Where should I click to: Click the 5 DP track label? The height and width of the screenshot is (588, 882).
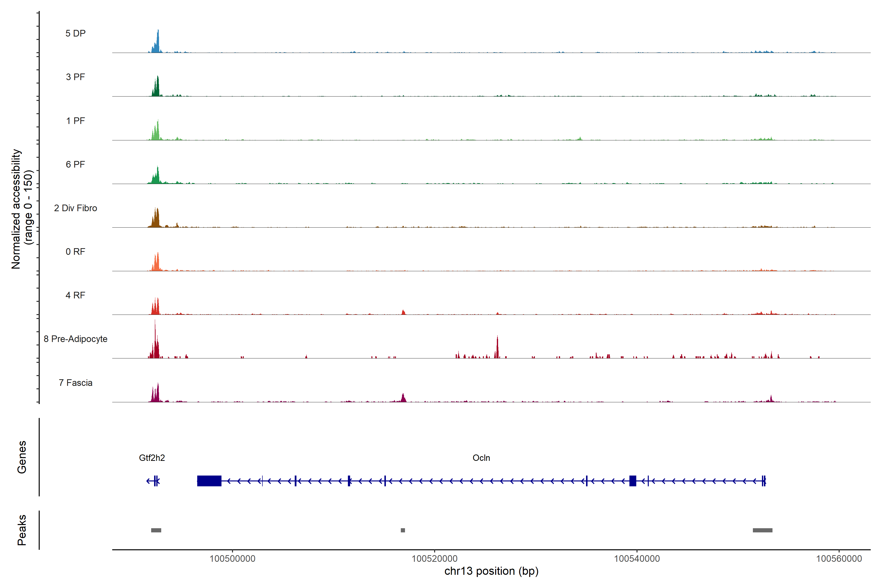click(75, 33)
